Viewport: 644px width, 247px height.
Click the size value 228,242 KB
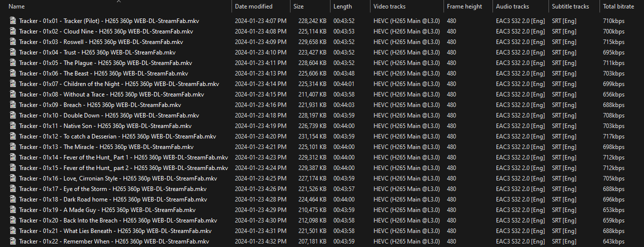(312, 21)
